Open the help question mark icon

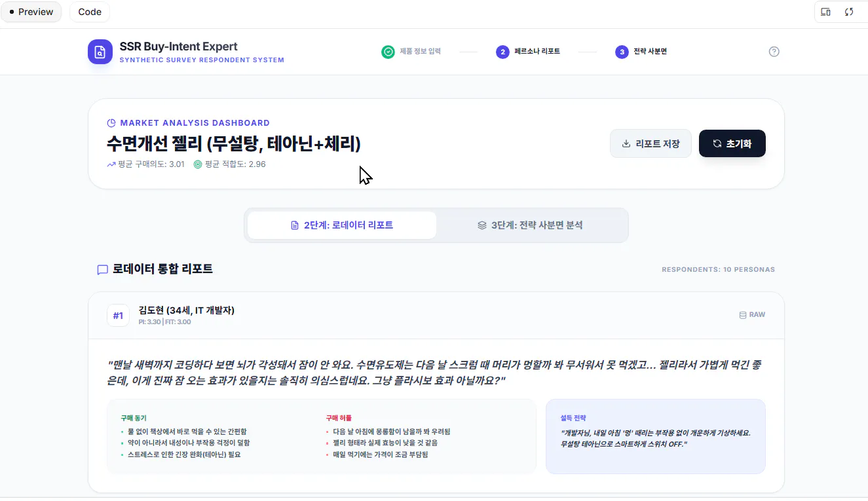(774, 51)
